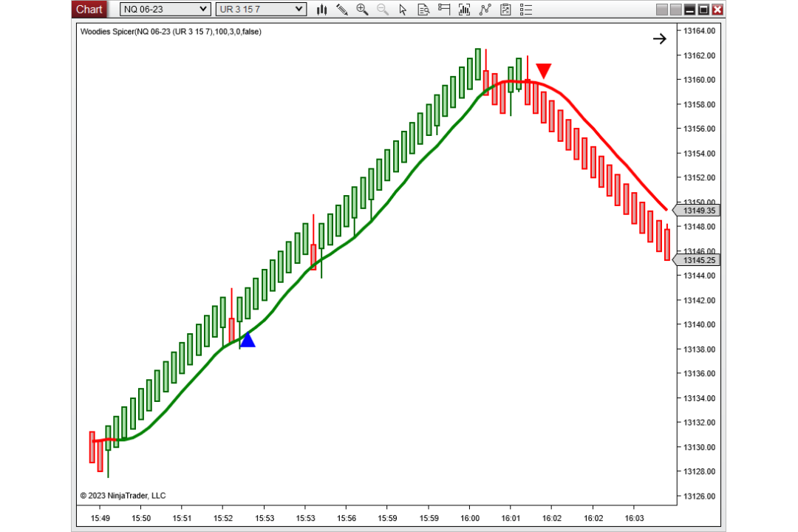The width and height of the screenshot is (798, 532).
Task: Click the Chart tab label
Action: [89, 9]
